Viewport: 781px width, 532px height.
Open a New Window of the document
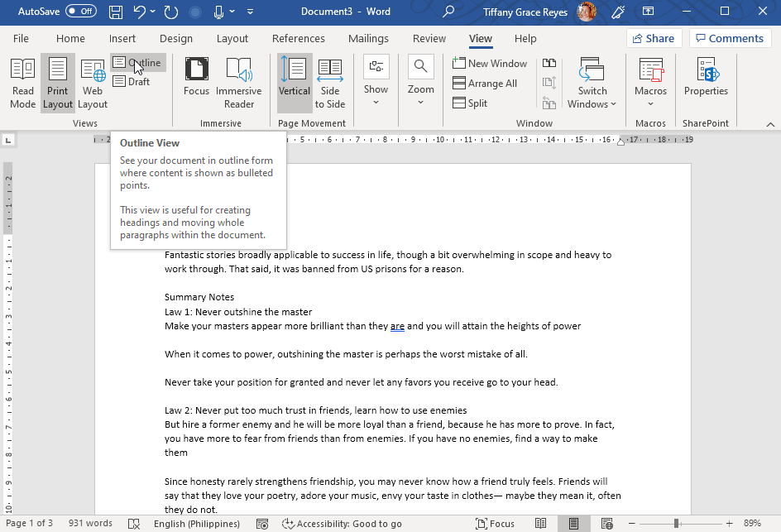490,63
